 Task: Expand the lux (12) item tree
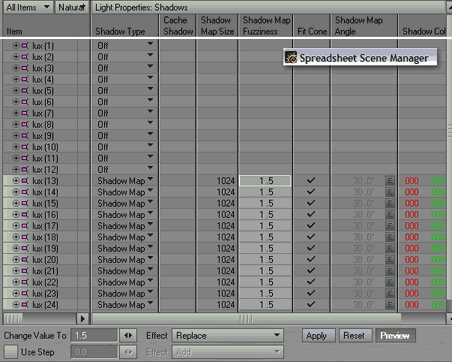(x=16, y=169)
